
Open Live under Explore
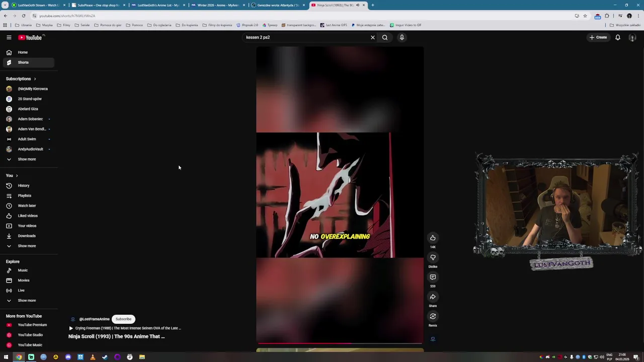click(28, 290)
